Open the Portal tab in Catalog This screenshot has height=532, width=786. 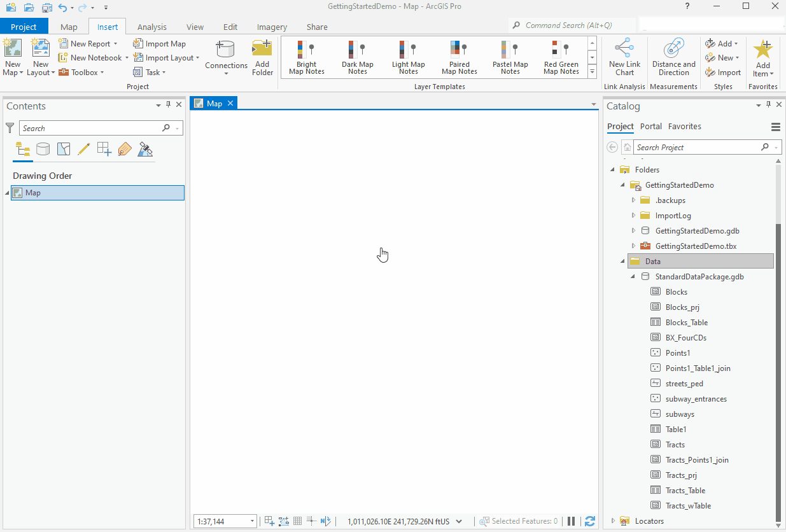[x=651, y=126]
